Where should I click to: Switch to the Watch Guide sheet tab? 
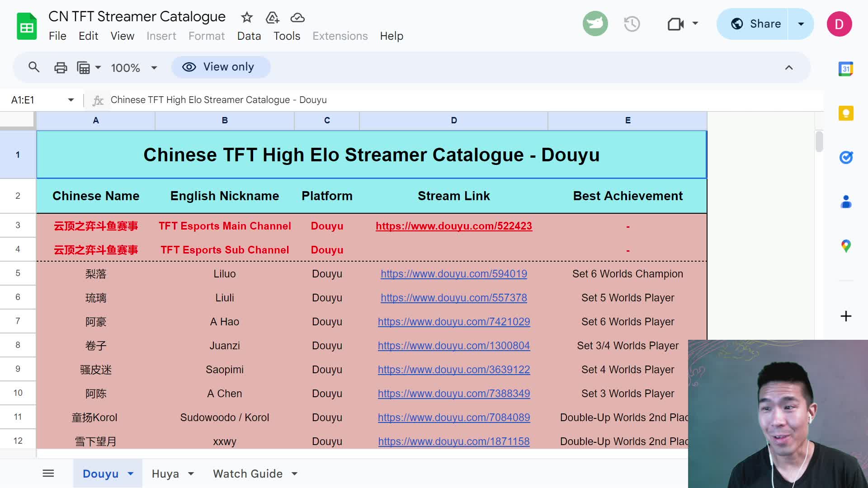[x=247, y=474]
